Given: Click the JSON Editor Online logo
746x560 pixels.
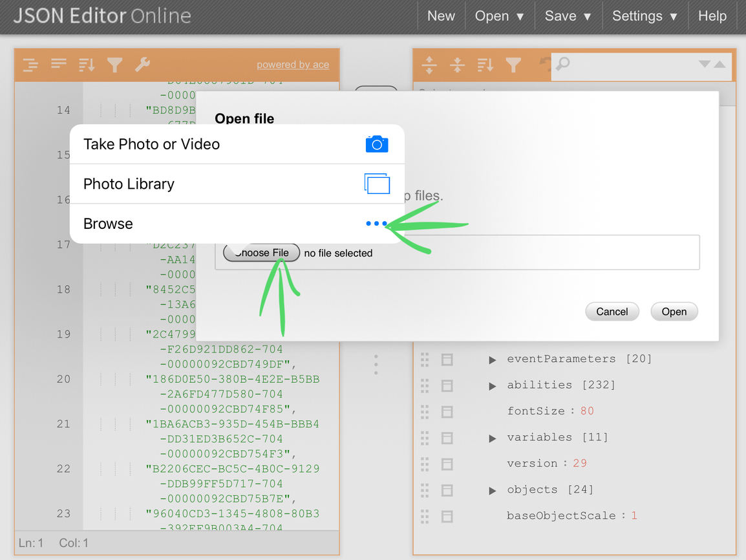Looking at the screenshot, I should [x=102, y=16].
